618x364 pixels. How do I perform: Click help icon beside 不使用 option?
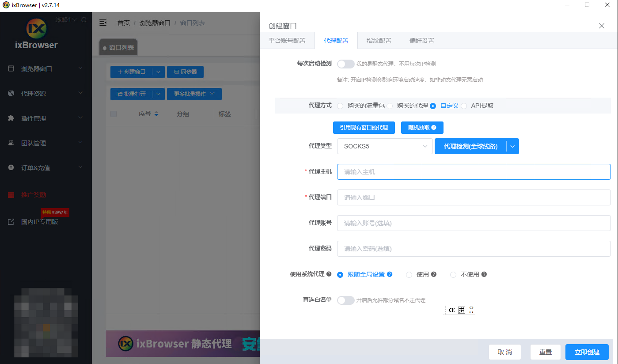point(484,274)
